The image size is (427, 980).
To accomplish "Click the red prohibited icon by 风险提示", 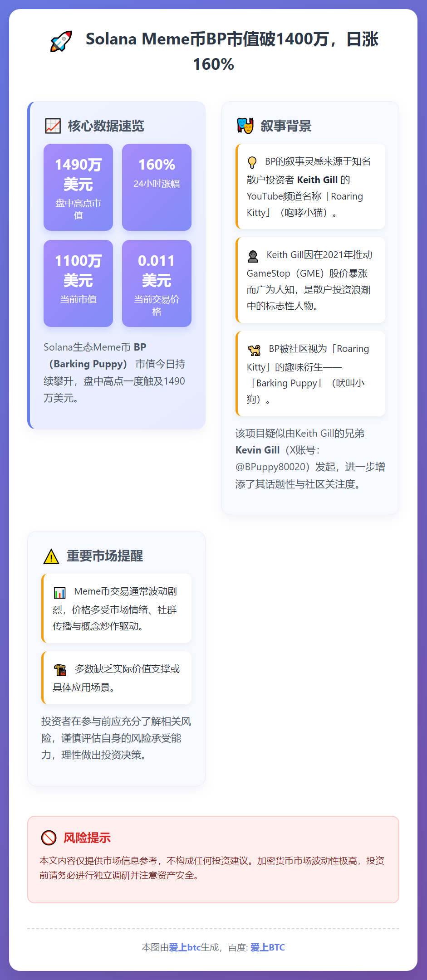I will click(x=49, y=838).
